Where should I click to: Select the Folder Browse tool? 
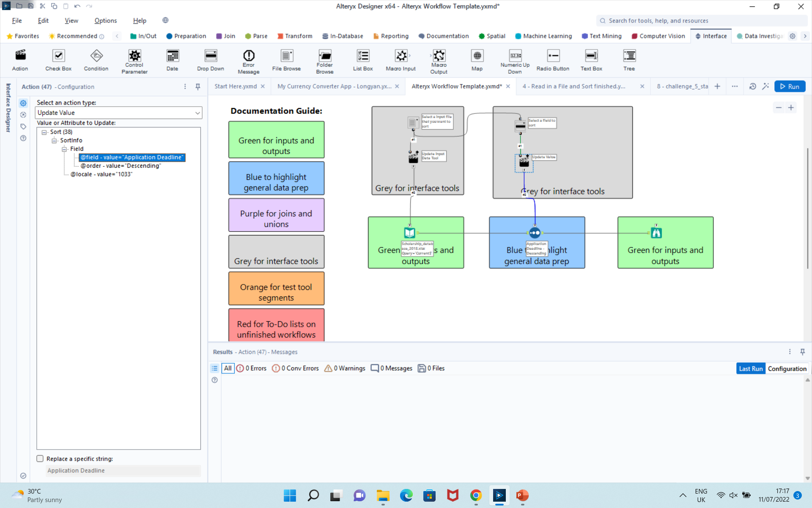coord(325,61)
